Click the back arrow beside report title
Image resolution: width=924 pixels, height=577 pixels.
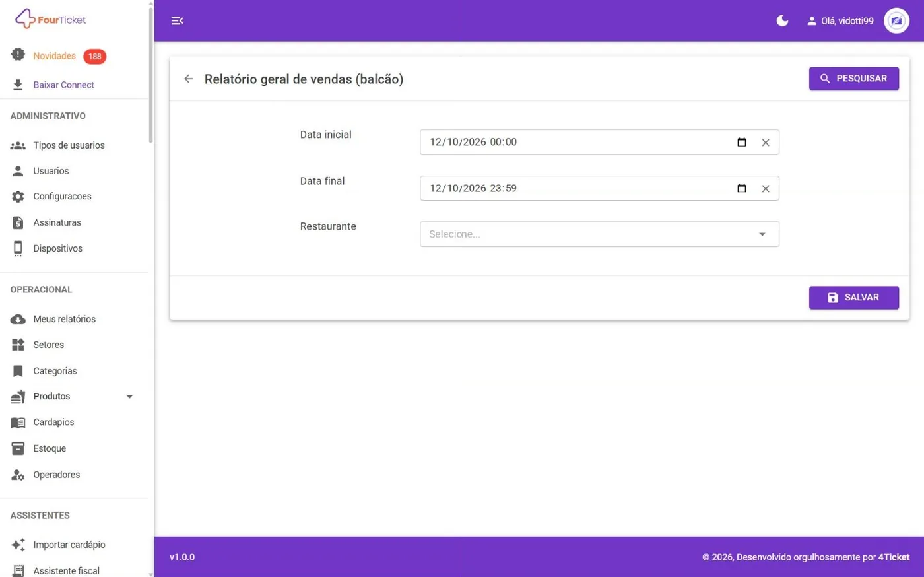[x=189, y=79]
